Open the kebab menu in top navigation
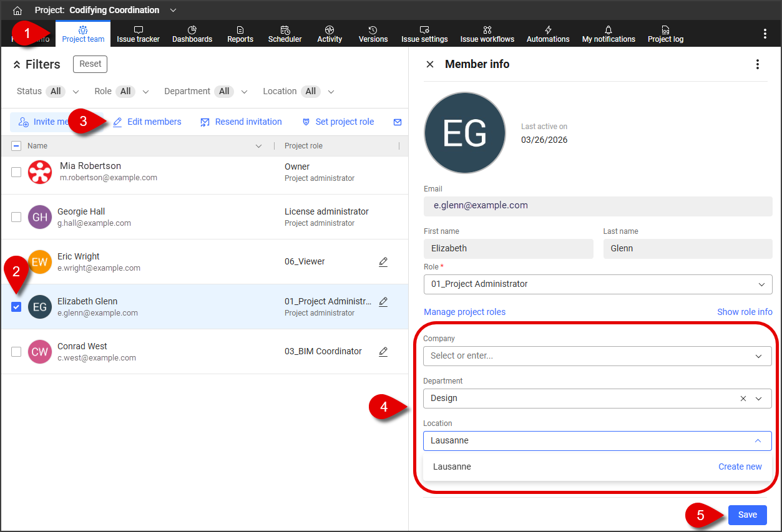782x532 pixels. 765,34
